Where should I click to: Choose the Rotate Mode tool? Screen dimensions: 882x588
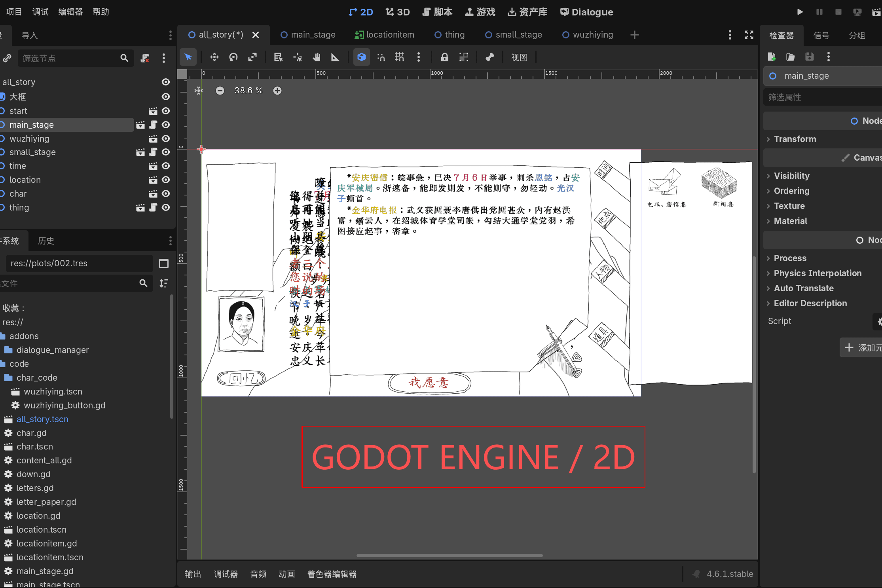click(x=233, y=57)
